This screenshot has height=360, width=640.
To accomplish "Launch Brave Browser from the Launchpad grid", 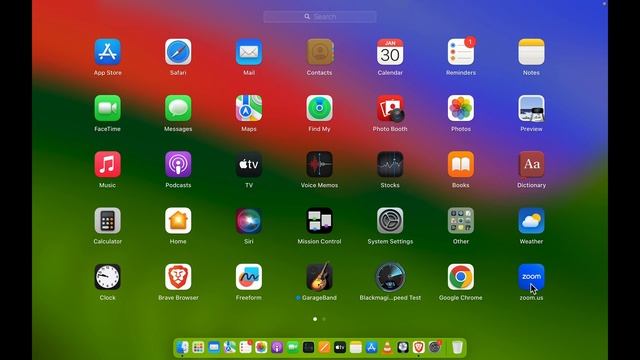I will 178,277.
